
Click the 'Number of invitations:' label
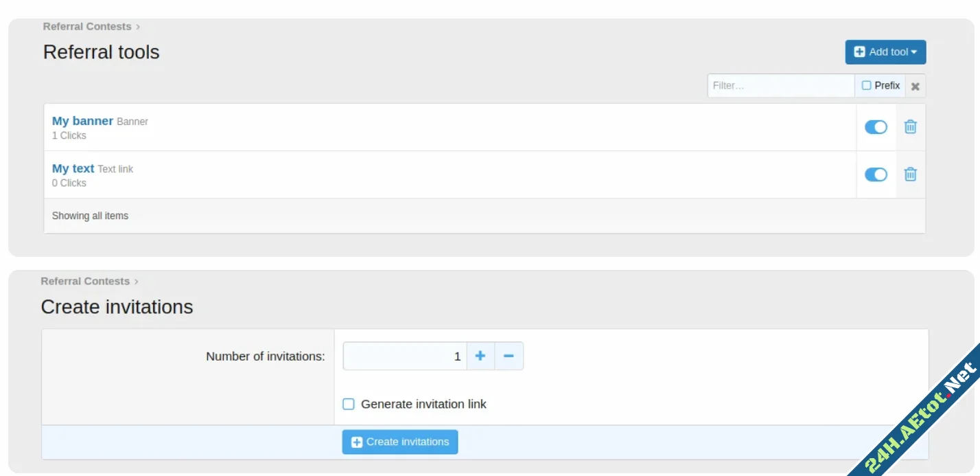click(265, 356)
